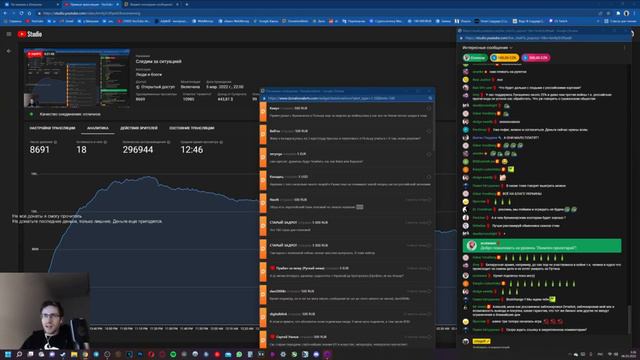Open the Состояние трансляции tab
The height and width of the screenshot is (360, 640).
[x=191, y=128]
